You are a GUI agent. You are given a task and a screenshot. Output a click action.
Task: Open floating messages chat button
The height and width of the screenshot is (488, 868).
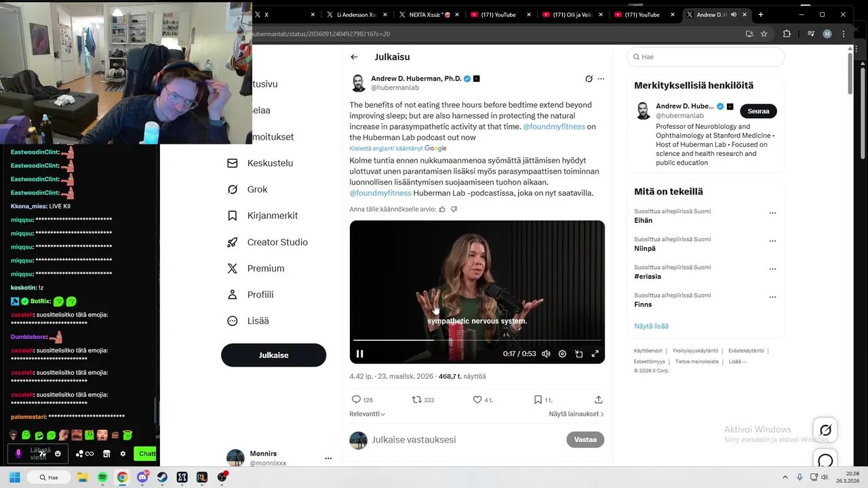(825, 461)
